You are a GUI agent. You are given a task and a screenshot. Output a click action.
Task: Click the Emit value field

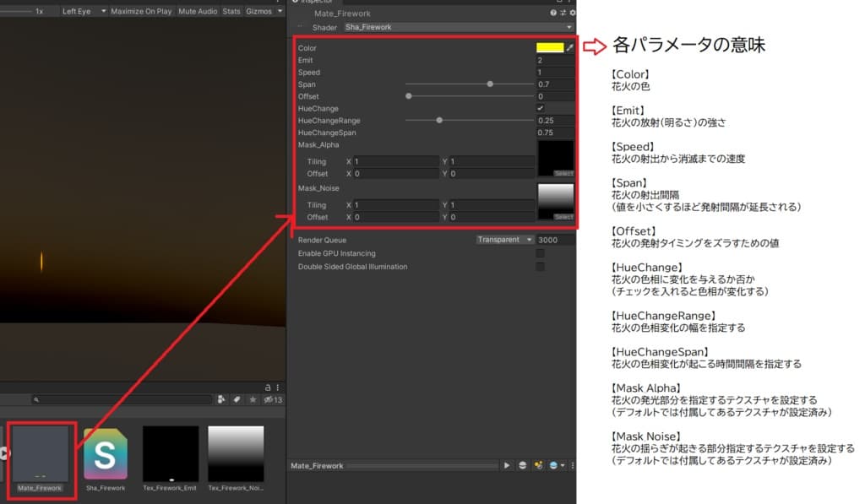pyautogui.click(x=555, y=60)
